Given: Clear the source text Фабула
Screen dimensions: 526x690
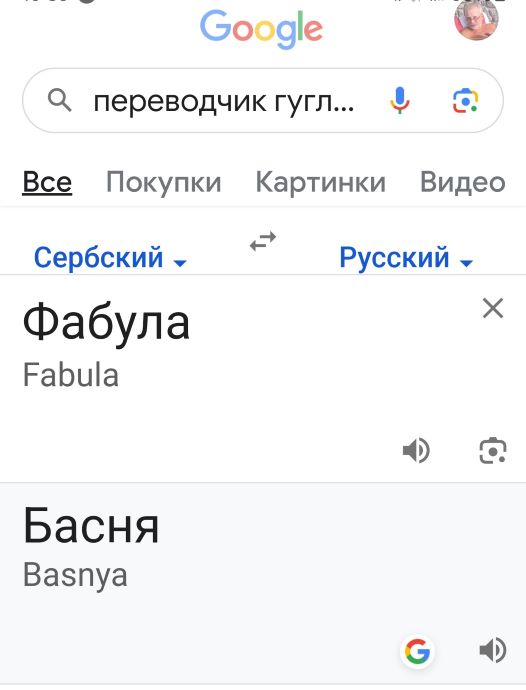Looking at the screenshot, I should (493, 308).
